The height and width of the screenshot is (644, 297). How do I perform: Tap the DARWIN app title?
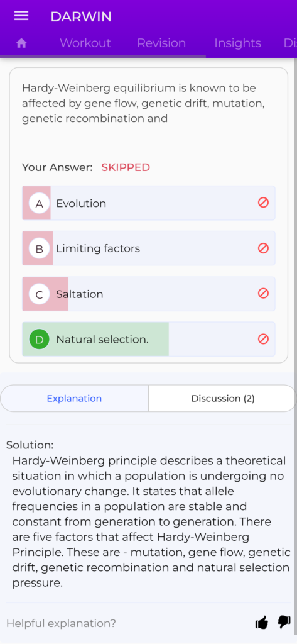point(81,17)
